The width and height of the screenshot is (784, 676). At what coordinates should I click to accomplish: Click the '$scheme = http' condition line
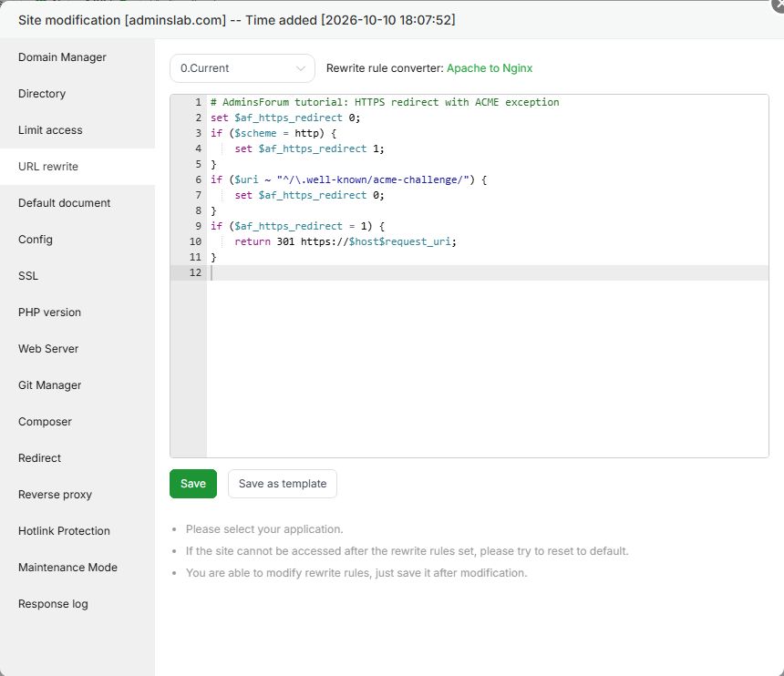pyautogui.click(x=273, y=133)
